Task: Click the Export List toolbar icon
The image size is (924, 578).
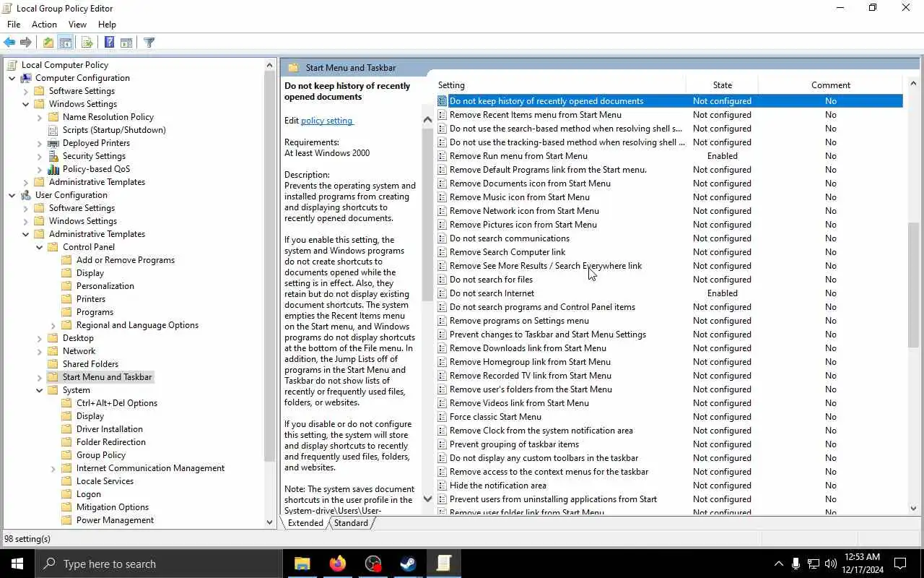Action: point(87,43)
